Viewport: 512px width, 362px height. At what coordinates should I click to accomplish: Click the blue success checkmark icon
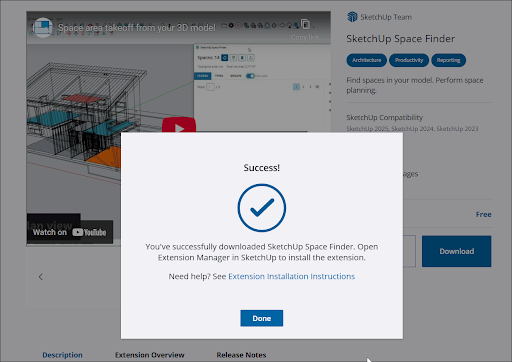pos(262,208)
